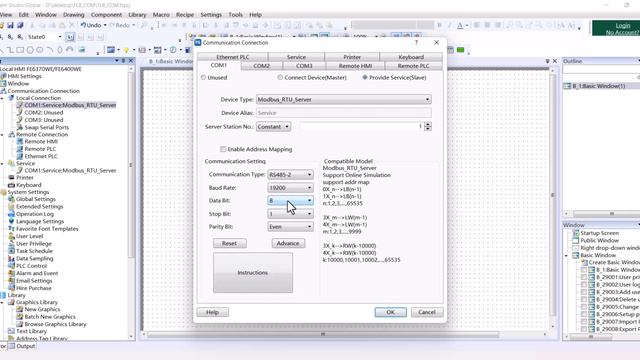Select the Unused radio button
The height and width of the screenshot is (360, 640).
[203, 78]
